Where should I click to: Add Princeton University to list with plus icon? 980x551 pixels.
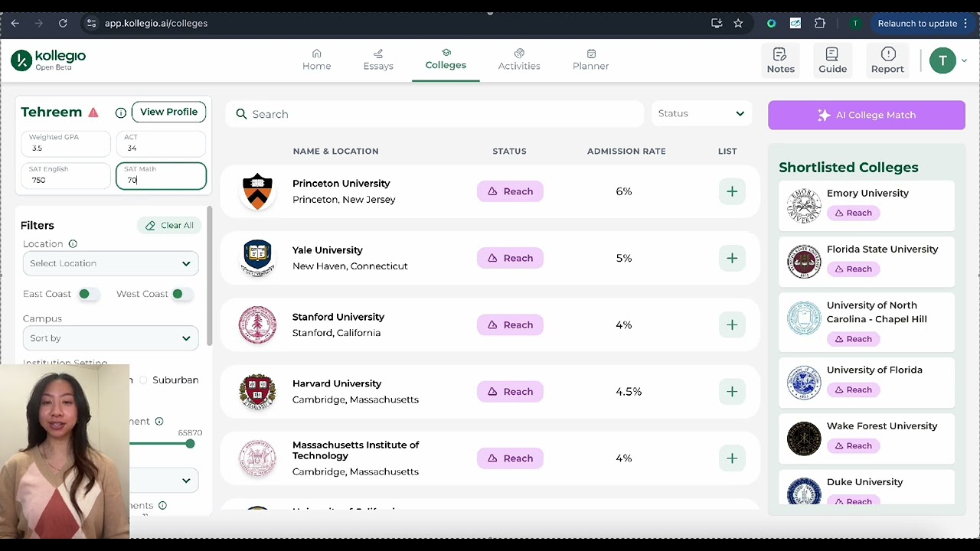[732, 191]
